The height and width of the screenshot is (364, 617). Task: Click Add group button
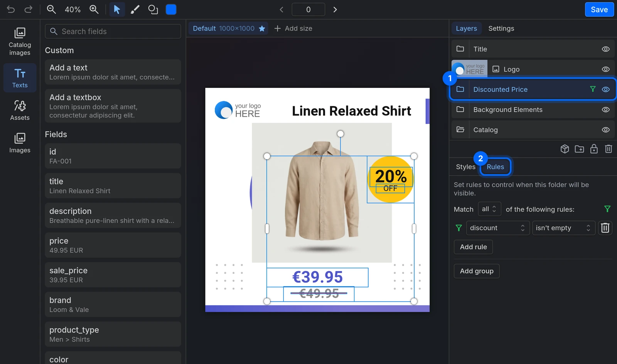point(476,271)
